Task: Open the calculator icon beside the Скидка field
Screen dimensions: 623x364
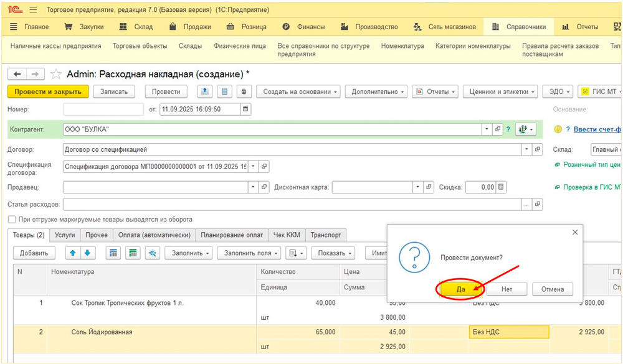Action: click(x=502, y=187)
